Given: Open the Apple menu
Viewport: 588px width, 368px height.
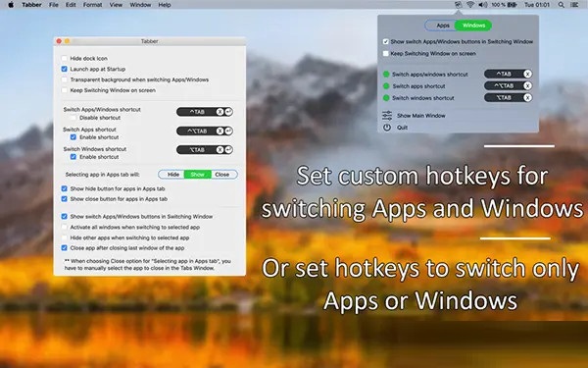Looking at the screenshot, I should point(11,5).
